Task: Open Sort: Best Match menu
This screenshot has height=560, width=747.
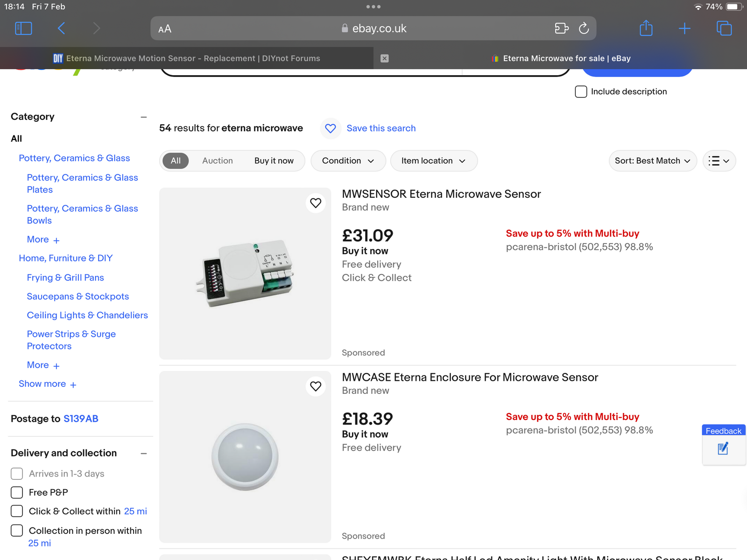Action: 652,161
